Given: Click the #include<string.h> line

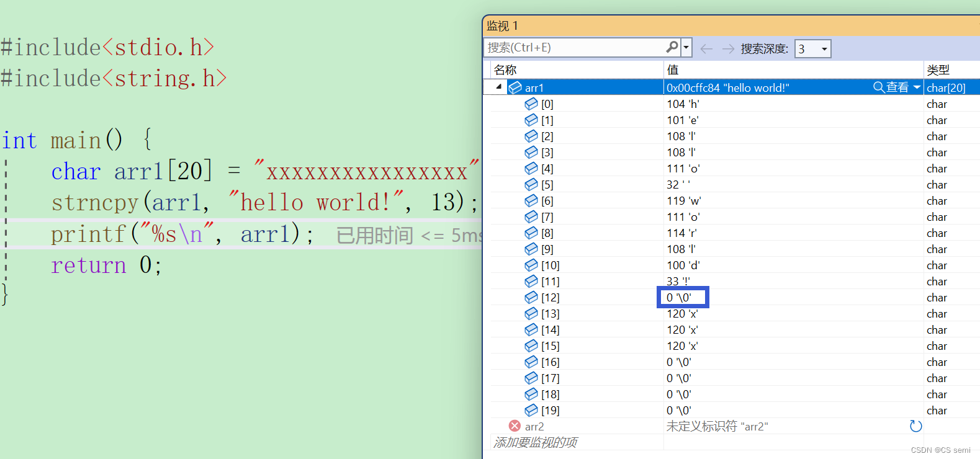Looking at the screenshot, I should coord(114,79).
